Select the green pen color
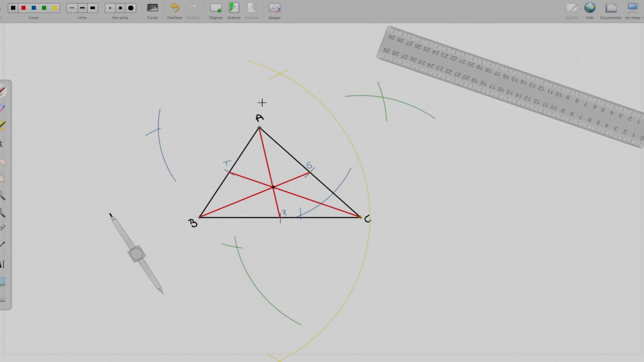This screenshot has width=644, height=362. [44, 8]
